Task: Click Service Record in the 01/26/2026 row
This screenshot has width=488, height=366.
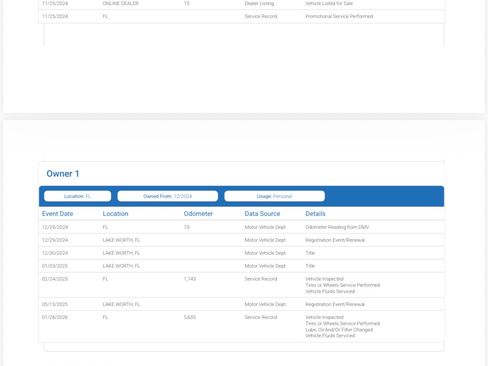Action: coord(261,317)
